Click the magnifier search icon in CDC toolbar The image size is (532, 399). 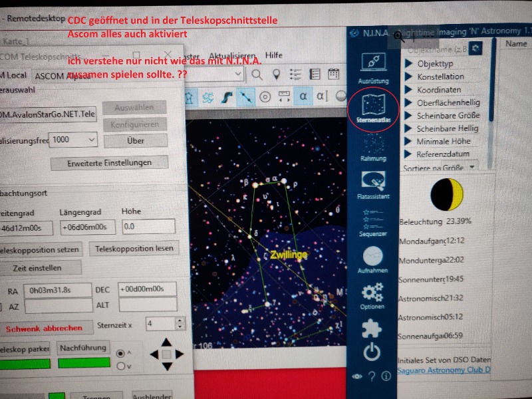(x=257, y=74)
